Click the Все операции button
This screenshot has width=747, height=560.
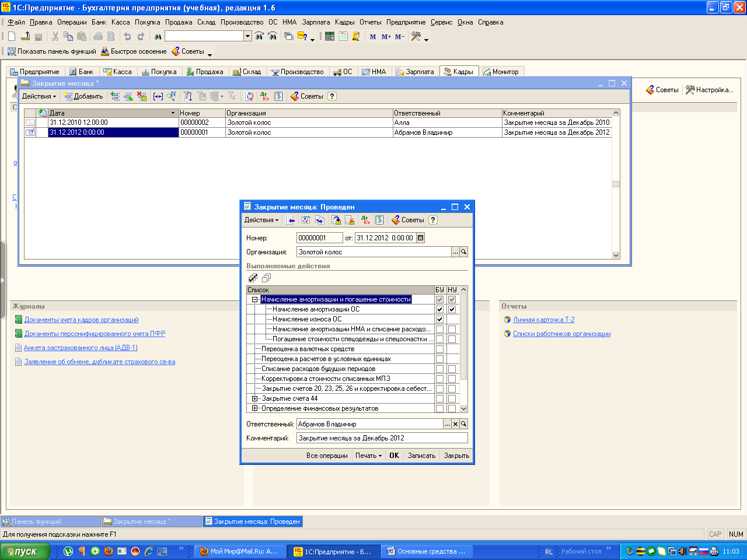click(327, 456)
